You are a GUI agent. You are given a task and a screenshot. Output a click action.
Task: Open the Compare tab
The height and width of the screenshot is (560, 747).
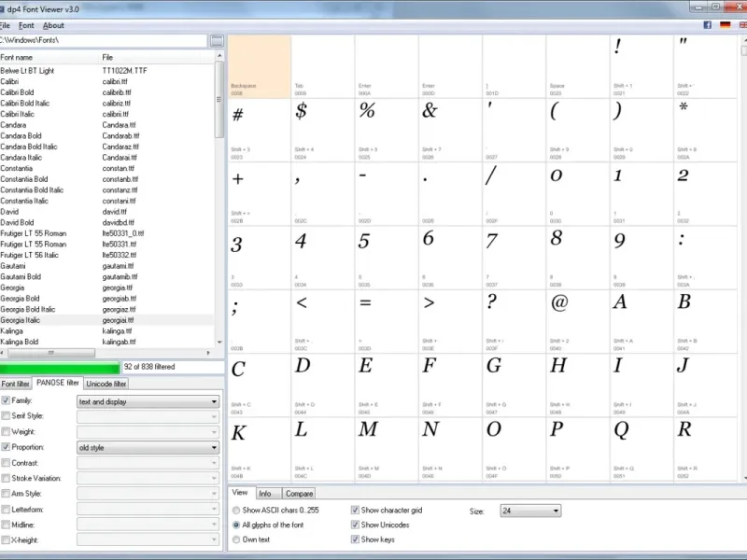299,494
